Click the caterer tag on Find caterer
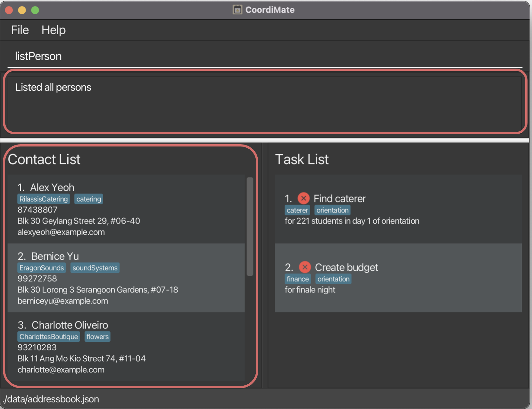The image size is (532, 409). click(297, 210)
